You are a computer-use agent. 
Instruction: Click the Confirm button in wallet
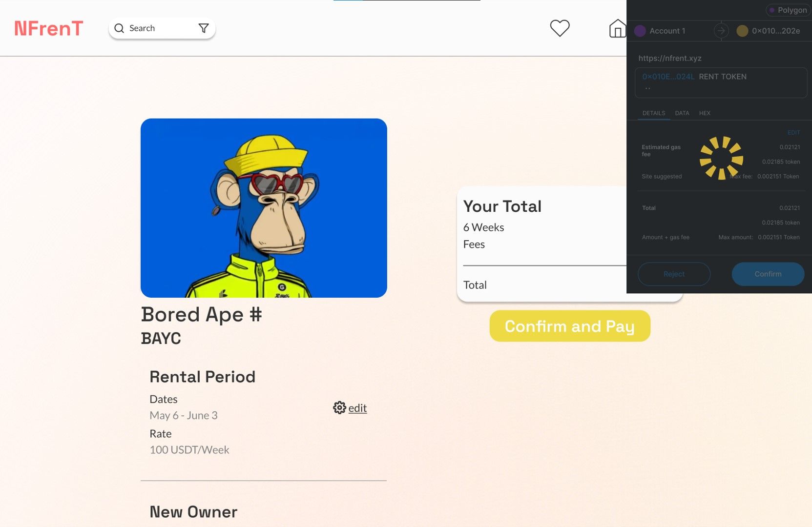coord(768,274)
